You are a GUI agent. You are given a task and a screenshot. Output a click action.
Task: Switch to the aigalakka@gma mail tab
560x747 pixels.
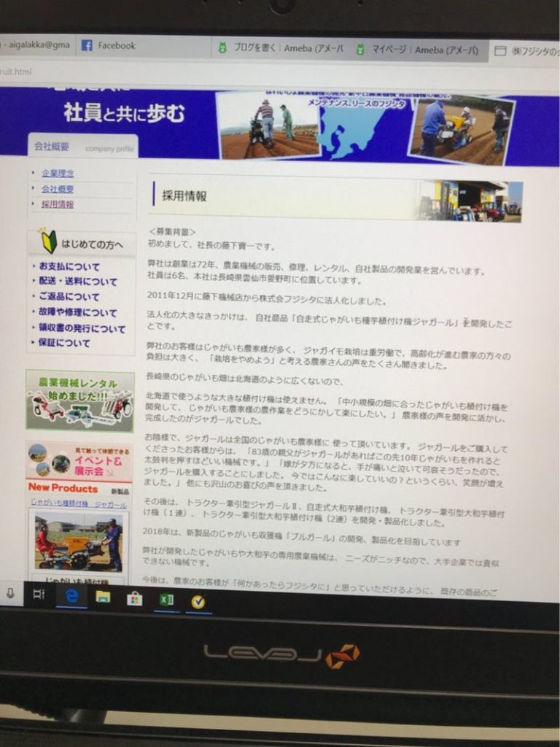(x=37, y=45)
